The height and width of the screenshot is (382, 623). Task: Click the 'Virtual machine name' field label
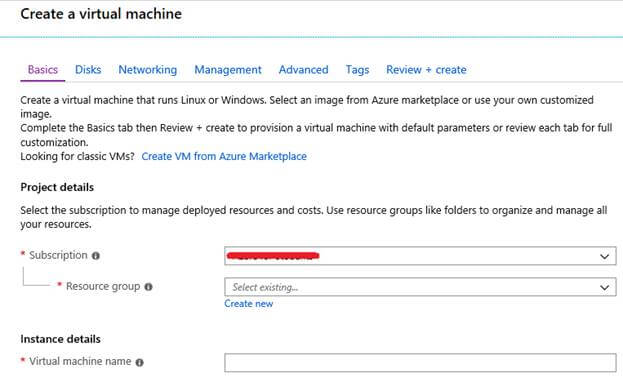pyautogui.click(x=80, y=361)
